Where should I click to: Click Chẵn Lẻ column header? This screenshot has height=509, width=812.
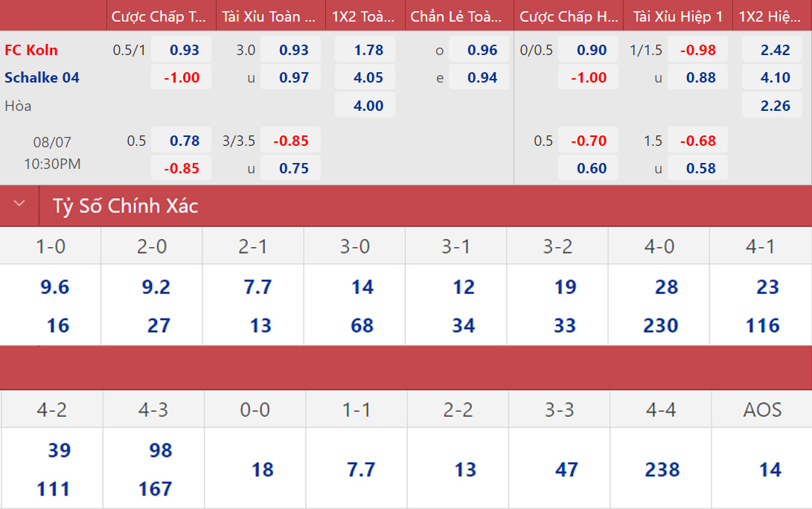click(x=456, y=16)
